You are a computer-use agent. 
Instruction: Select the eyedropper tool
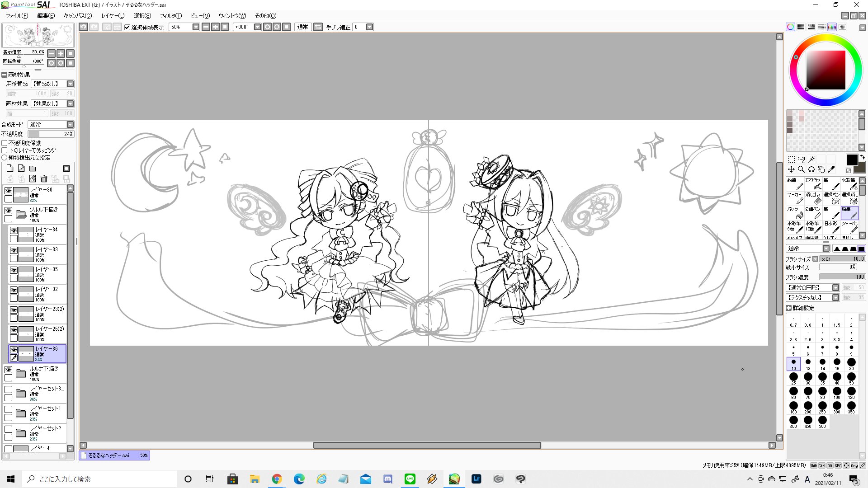tap(831, 169)
